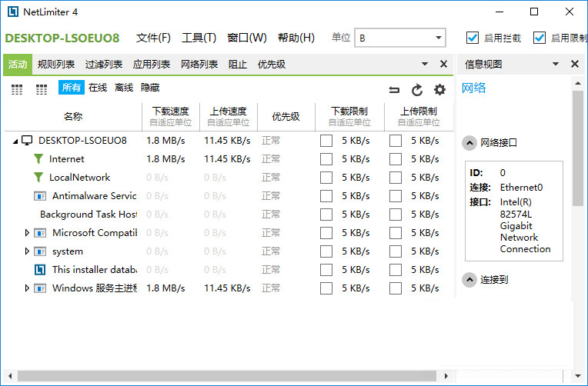Image resolution: width=588 pixels, height=386 pixels.
Task: Open the 工具(T) menu
Action: [199, 38]
